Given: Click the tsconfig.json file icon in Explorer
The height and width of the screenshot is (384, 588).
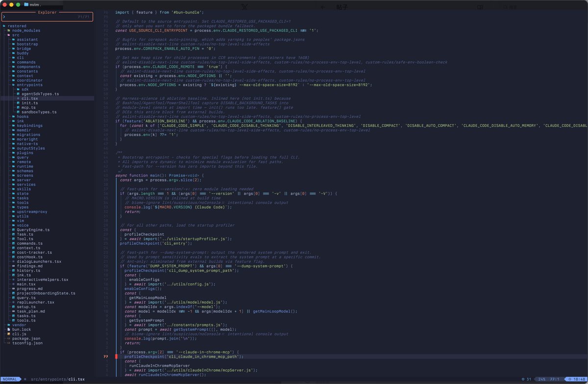Looking at the screenshot, I should click(x=9, y=343).
